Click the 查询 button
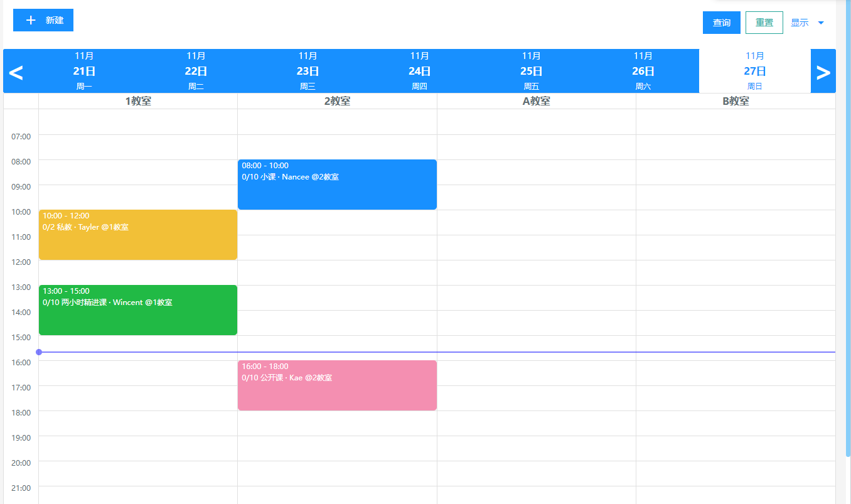The image size is (851, 504). coord(721,23)
